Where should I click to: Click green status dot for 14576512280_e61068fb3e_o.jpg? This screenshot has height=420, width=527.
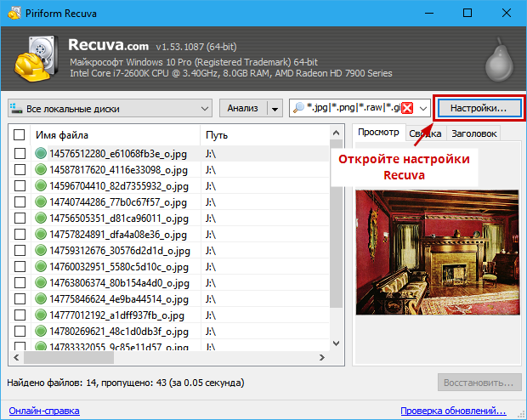[41, 153]
